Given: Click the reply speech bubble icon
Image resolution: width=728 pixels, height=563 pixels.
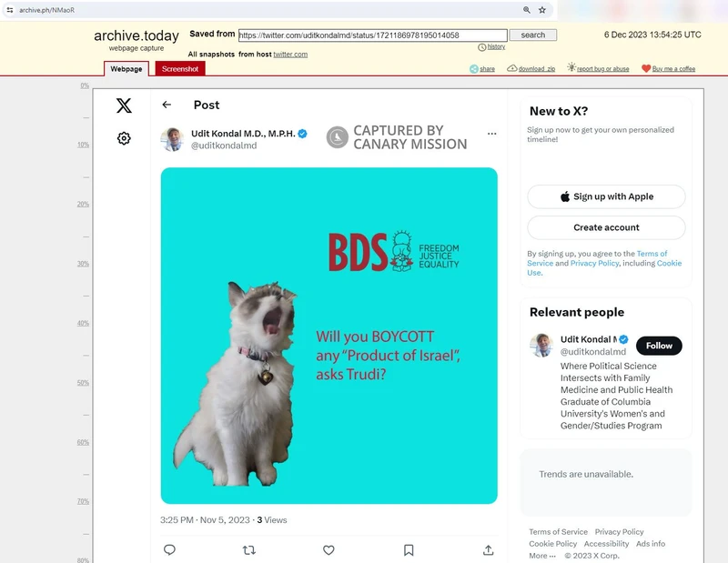Looking at the screenshot, I should coord(169,550).
